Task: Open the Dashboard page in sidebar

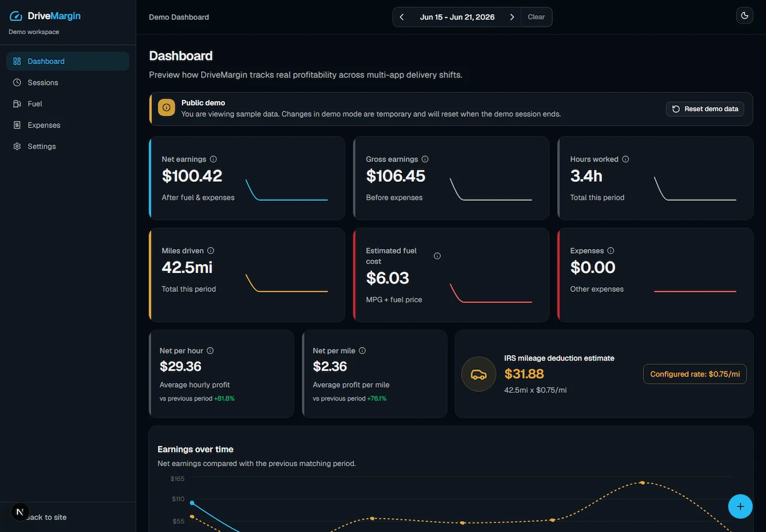Action: tap(68, 61)
